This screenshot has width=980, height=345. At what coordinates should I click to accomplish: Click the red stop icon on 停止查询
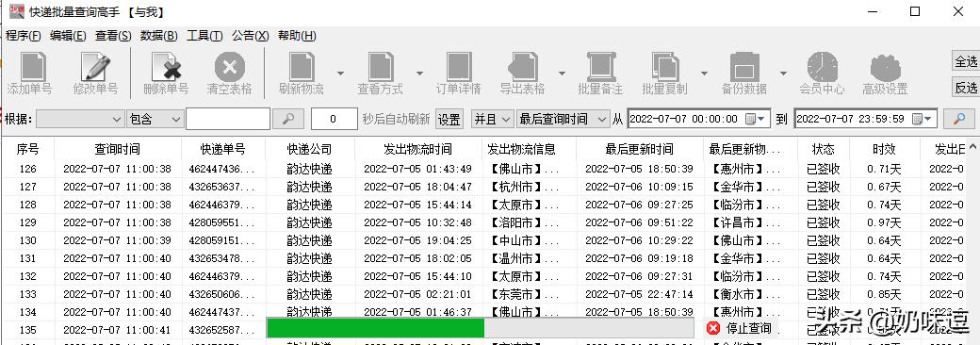[x=713, y=328]
